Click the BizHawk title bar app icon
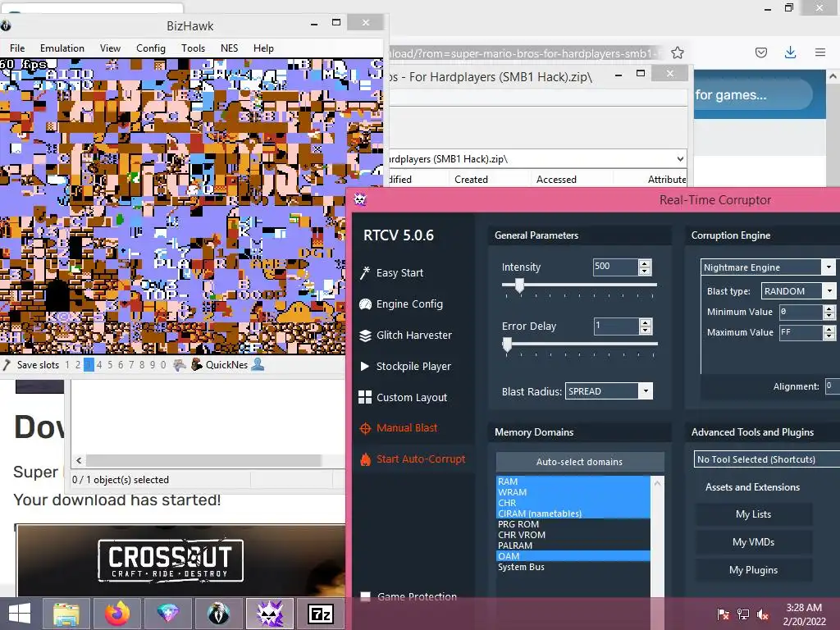This screenshot has height=630, width=840. pos(6,25)
